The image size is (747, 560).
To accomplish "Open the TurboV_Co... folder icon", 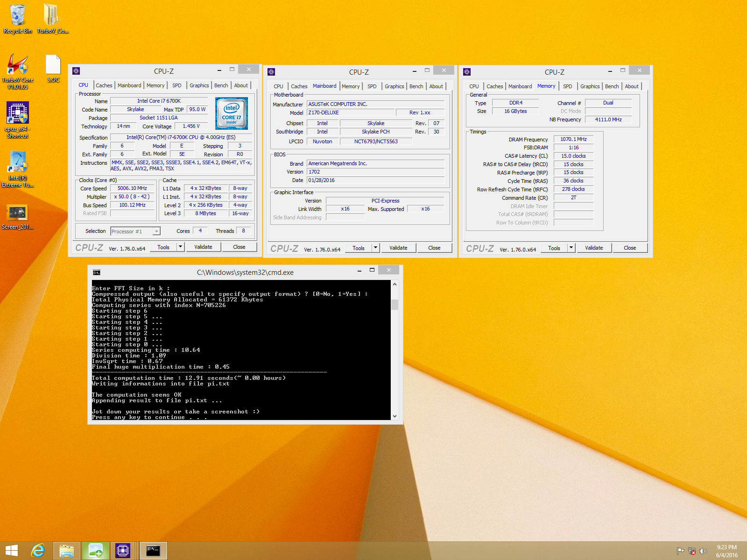I will point(52,19).
